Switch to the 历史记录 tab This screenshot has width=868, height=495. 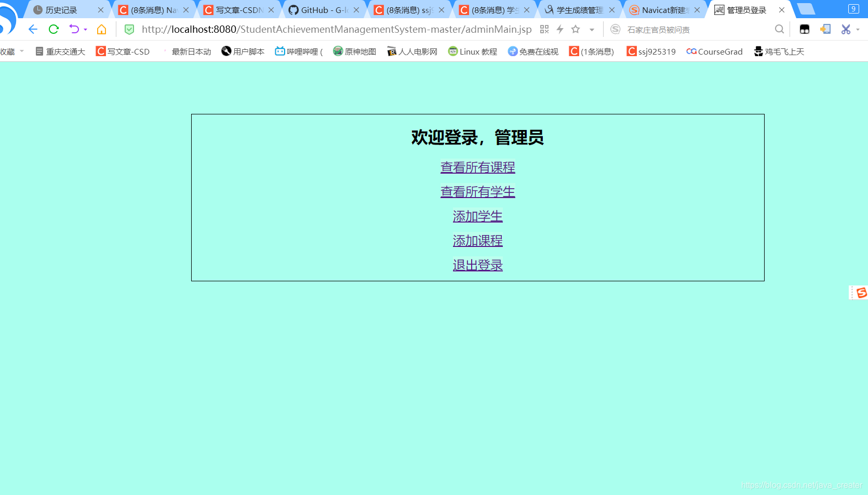coord(66,10)
